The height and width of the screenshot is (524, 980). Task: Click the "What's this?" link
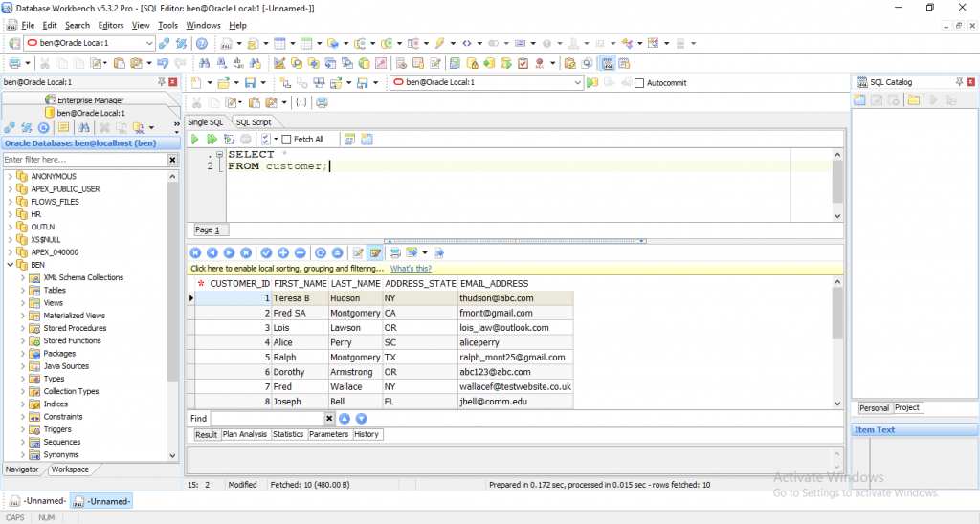pyautogui.click(x=411, y=269)
